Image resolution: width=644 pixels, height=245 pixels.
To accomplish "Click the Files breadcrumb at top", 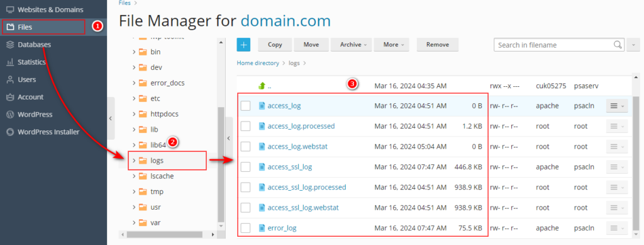I will [125, 3].
